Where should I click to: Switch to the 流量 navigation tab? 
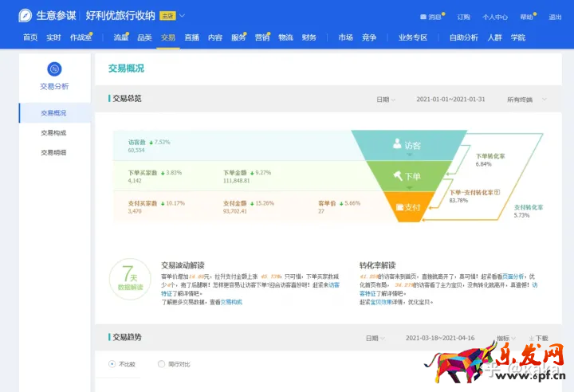tap(121, 37)
